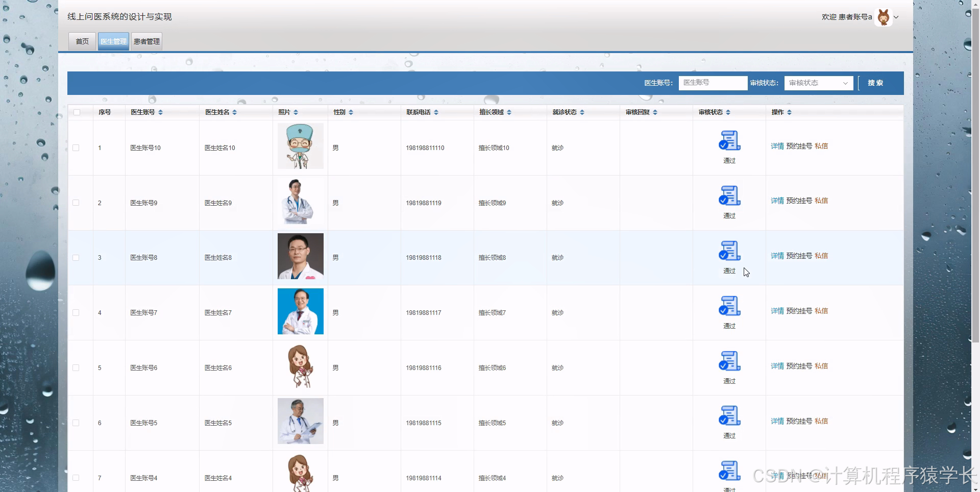Click the doctor photo of 医生姓名5

coord(301,421)
